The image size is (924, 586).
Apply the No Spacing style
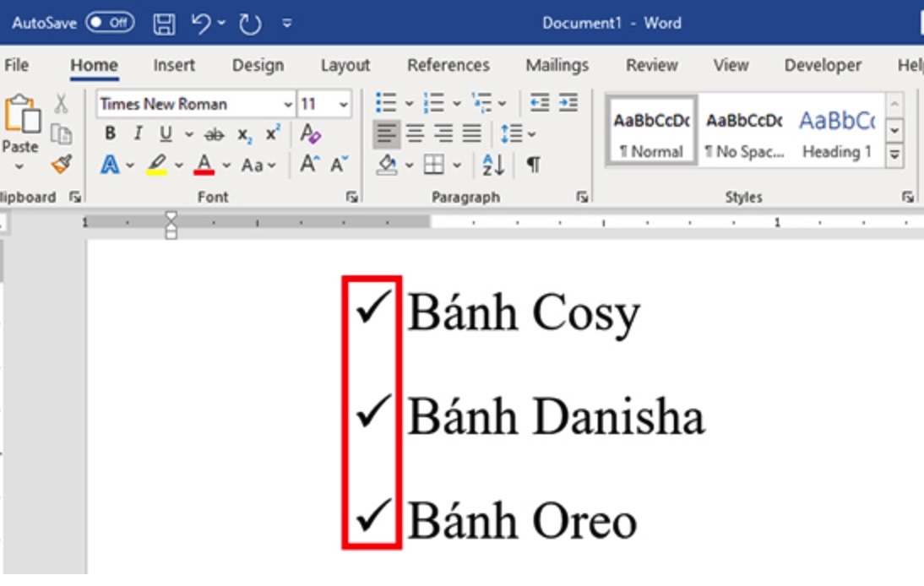[x=744, y=131]
